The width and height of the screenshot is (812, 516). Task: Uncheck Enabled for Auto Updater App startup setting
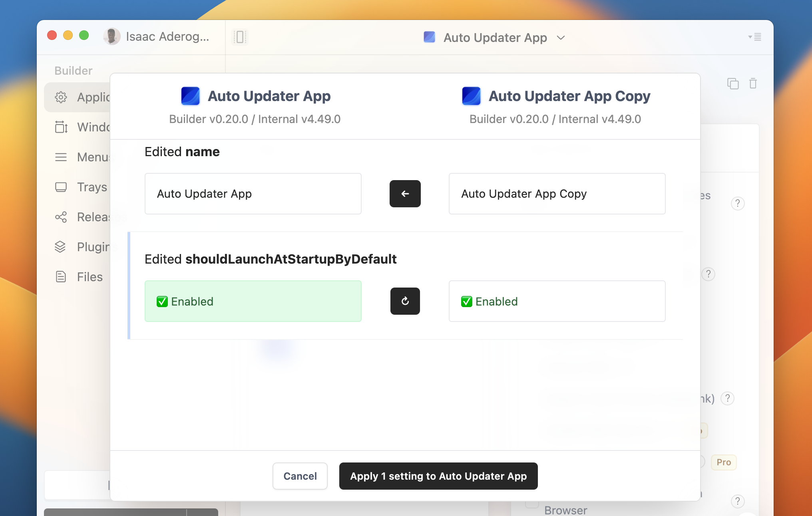[161, 302]
